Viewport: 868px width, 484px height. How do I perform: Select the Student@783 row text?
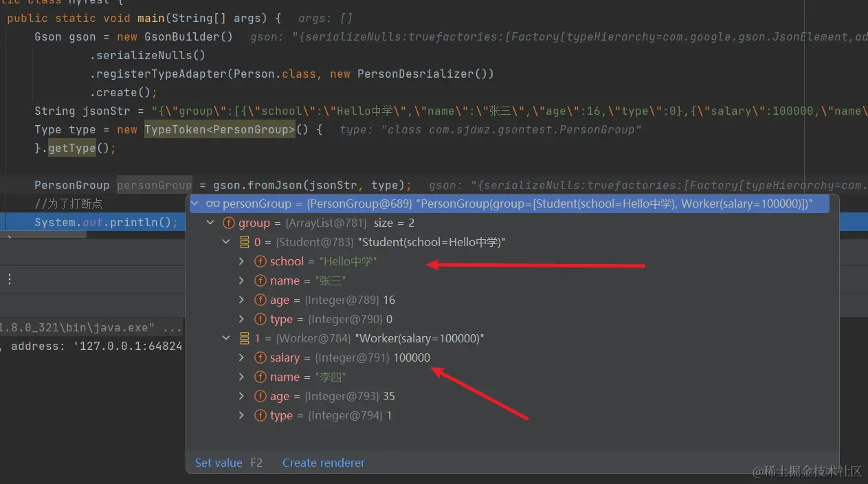[x=380, y=242]
